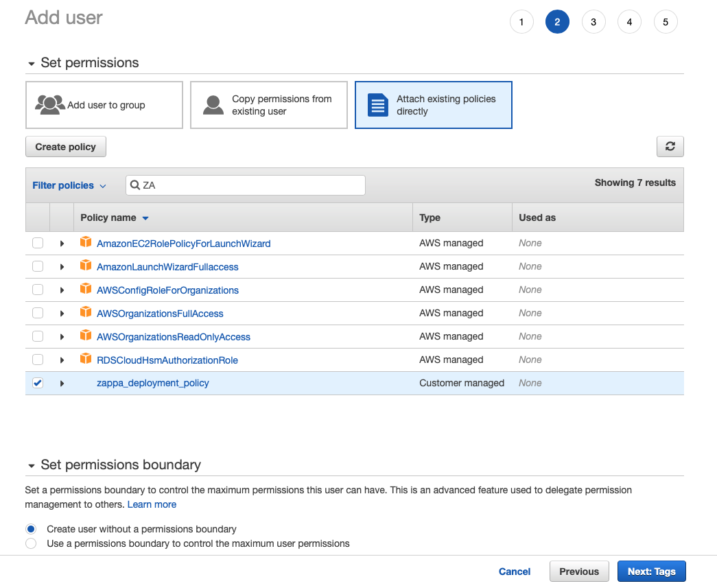Select use a permissions boundary radio button

(30, 543)
